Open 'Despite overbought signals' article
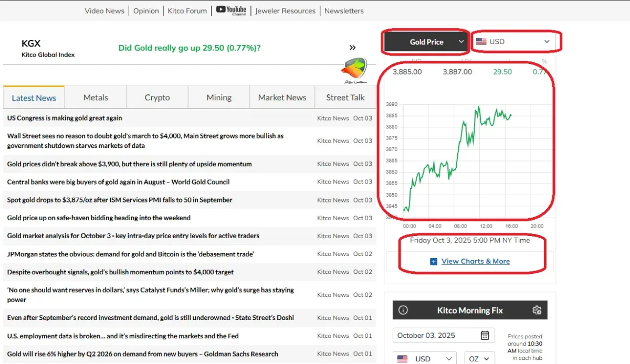Viewport: 630px width, 364px height. click(x=121, y=272)
